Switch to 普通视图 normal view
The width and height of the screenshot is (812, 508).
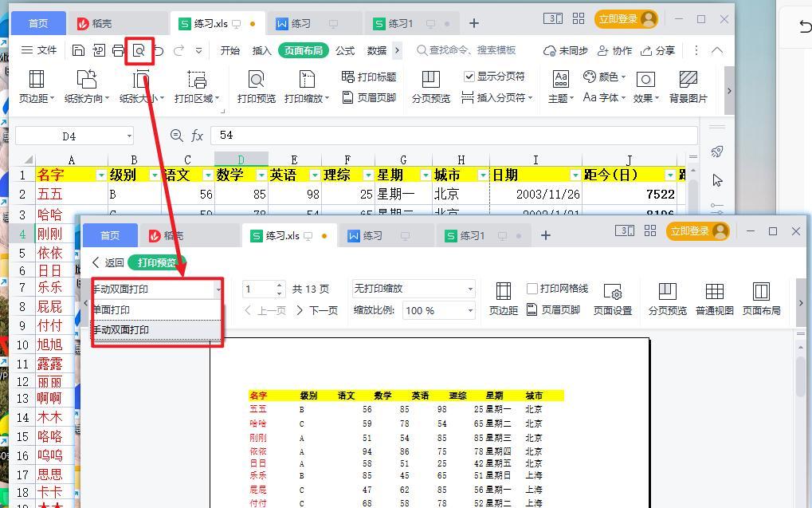point(715,299)
